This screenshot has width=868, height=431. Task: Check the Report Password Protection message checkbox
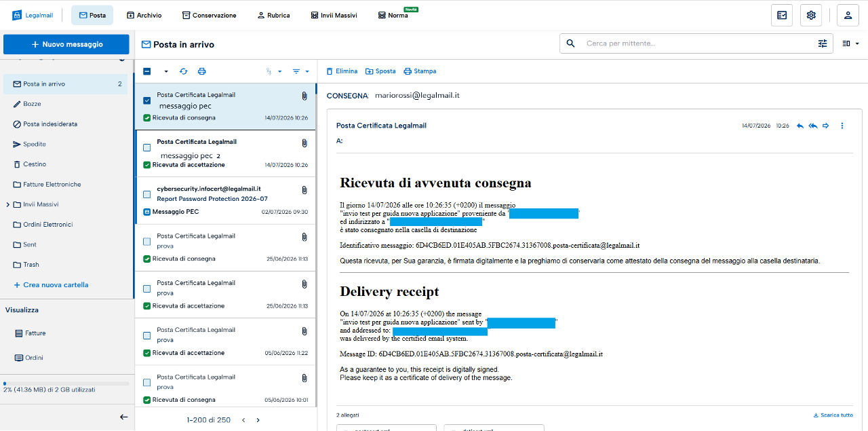(147, 194)
